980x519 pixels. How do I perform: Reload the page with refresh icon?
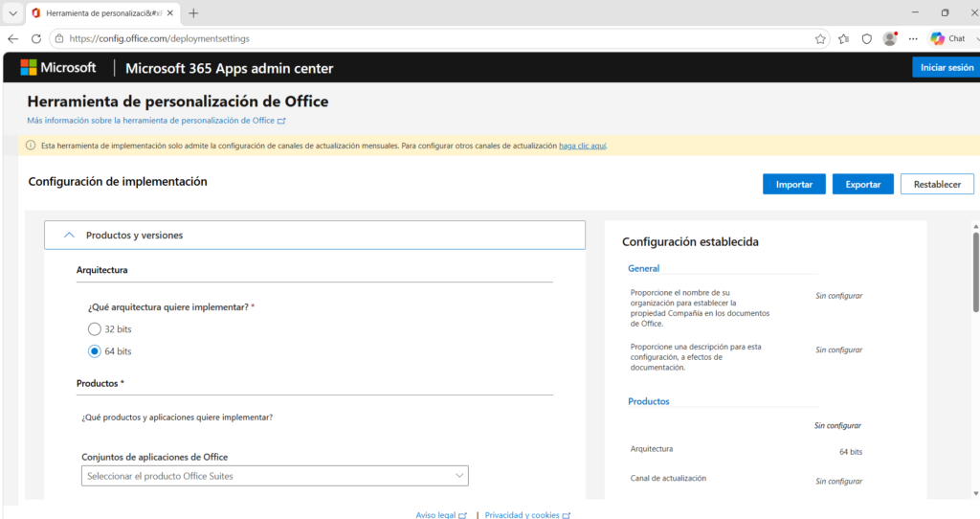click(x=36, y=38)
